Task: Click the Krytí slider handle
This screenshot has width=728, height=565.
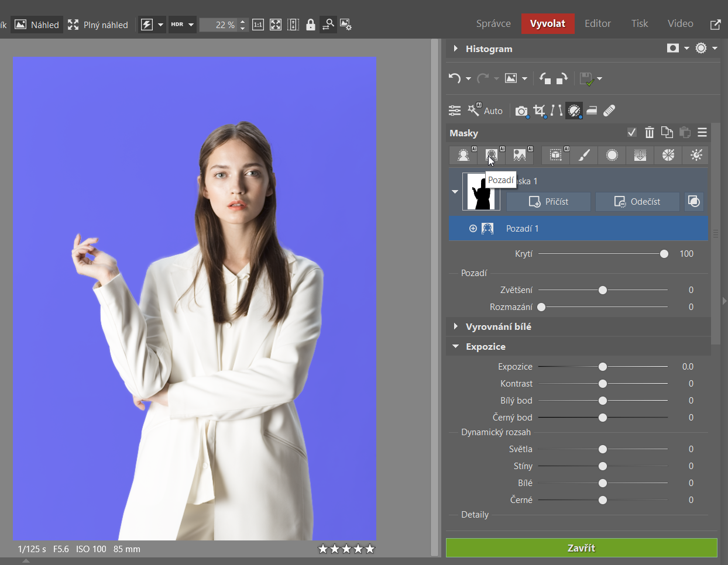Action: 664,254
